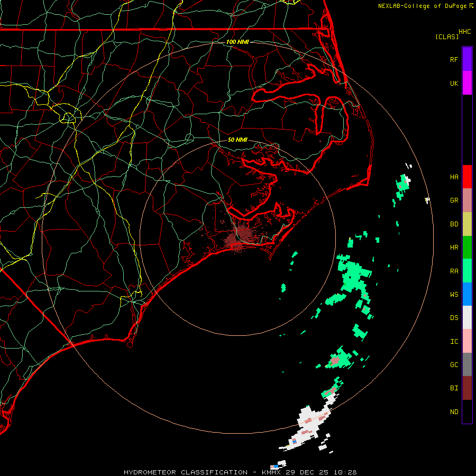
Task: Click the WS legend label
Action: pyautogui.click(x=454, y=295)
